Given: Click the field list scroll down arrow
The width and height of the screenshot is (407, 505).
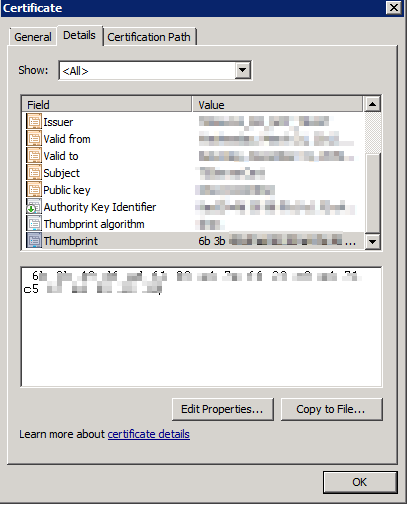Looking at the screenshot, I should pos(372,241).
